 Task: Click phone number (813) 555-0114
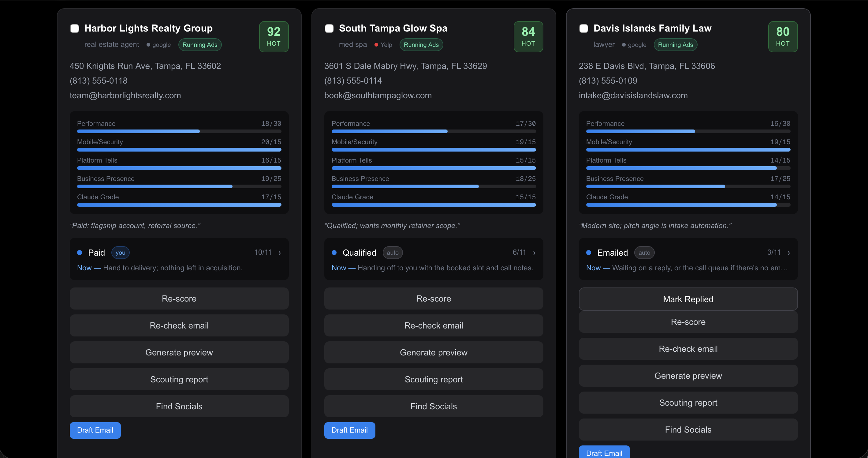353,81
